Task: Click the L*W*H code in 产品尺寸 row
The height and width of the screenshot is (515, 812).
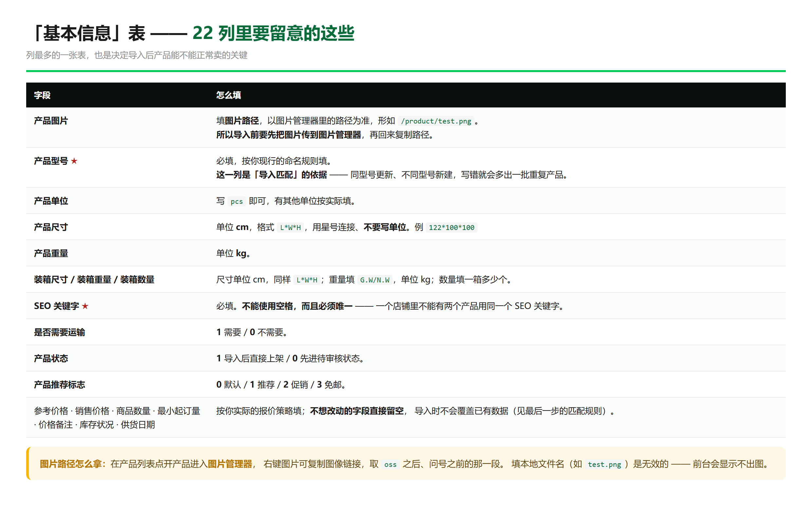Action: [x=290, y=227]
